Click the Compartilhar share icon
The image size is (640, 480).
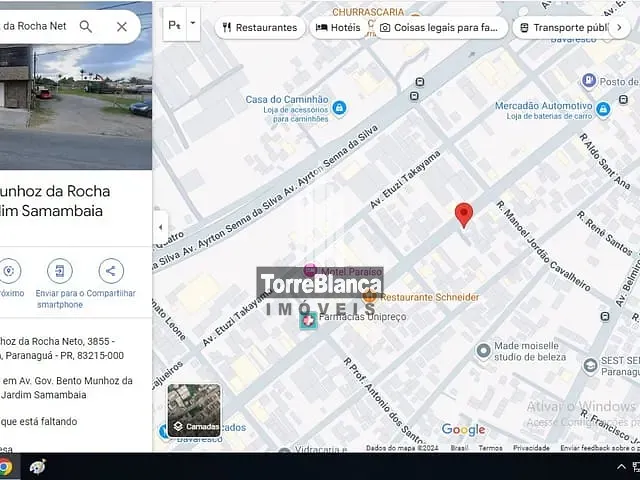[x=111, y=271]
